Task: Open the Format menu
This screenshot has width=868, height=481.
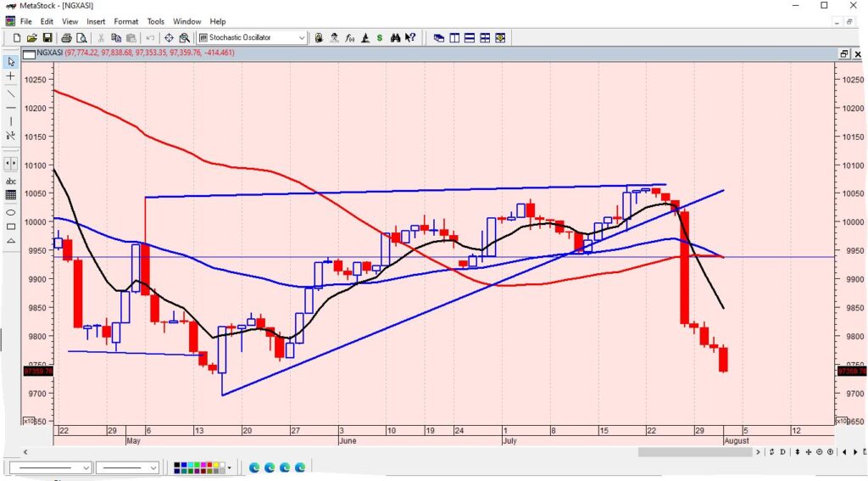Action: 126,21
